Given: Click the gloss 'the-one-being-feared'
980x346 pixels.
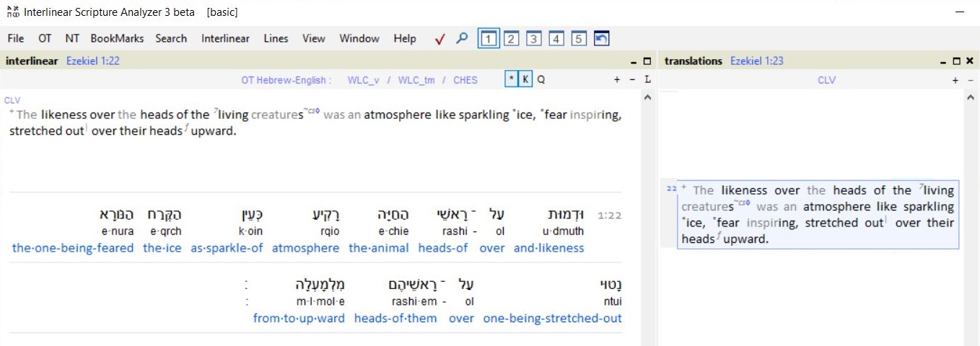Looking at the screenshot, I should pyautogui.click(x=73, y=248).
